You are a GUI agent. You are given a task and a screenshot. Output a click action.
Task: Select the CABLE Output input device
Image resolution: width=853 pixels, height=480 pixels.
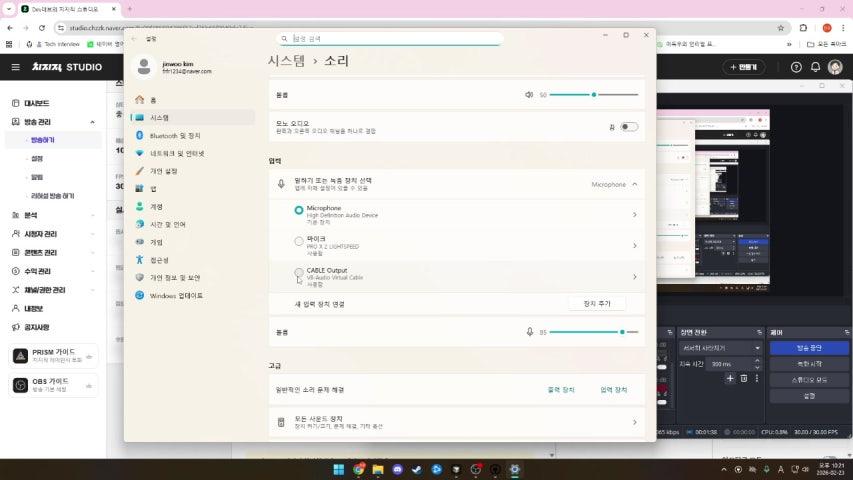point(299,272)
